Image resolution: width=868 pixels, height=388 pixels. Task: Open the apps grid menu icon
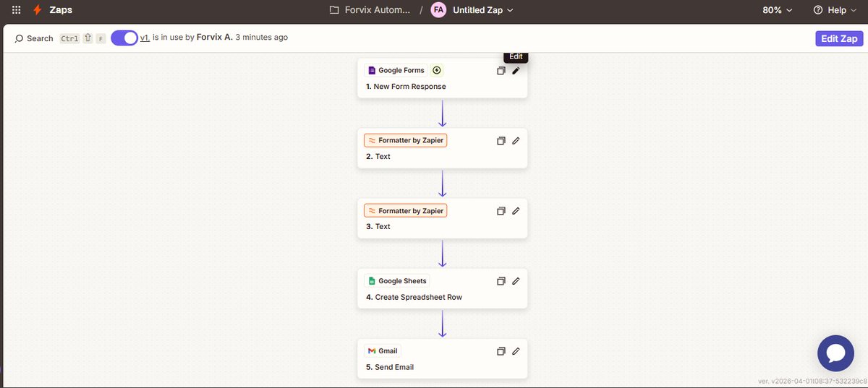17,10
